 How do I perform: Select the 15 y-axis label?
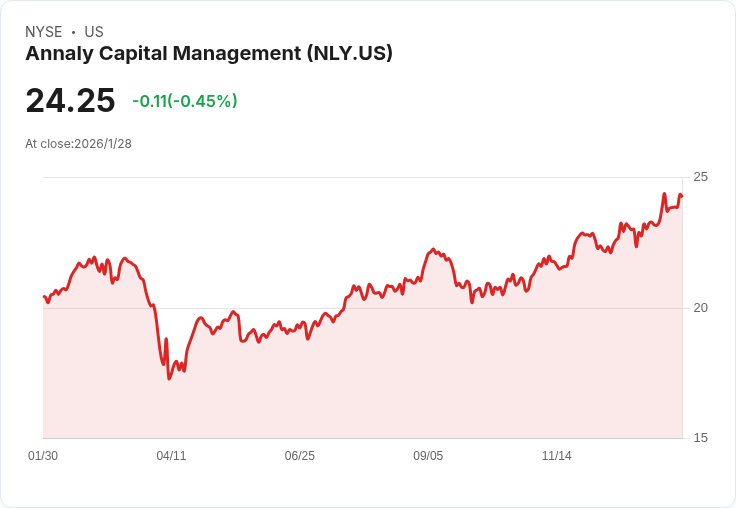click(700, 437)
